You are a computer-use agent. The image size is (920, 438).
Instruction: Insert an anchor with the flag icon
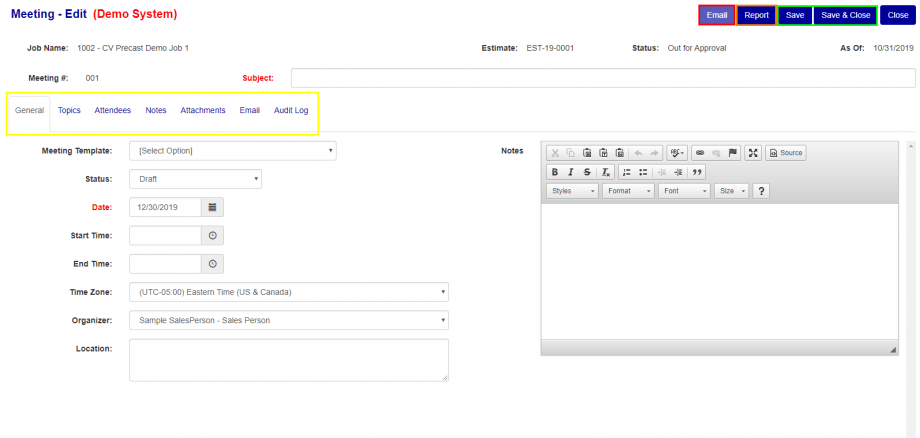click(732, 152)
